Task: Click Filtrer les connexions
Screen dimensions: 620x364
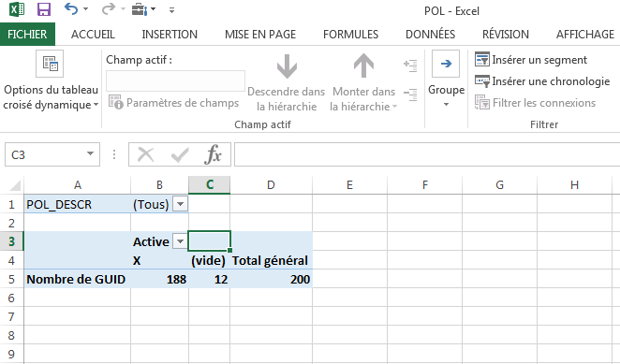Action: tap(535, 103)
